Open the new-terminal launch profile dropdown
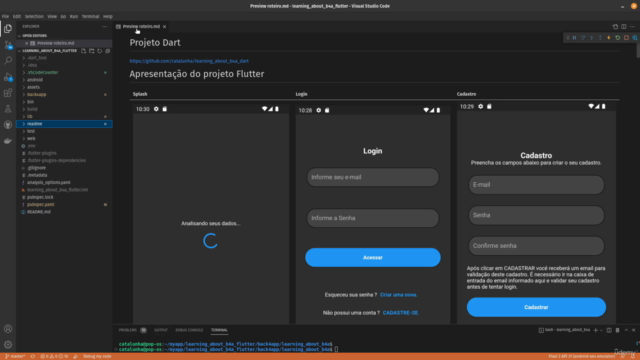The height and width of the screenshot is (360, 640). coord(601,330)
